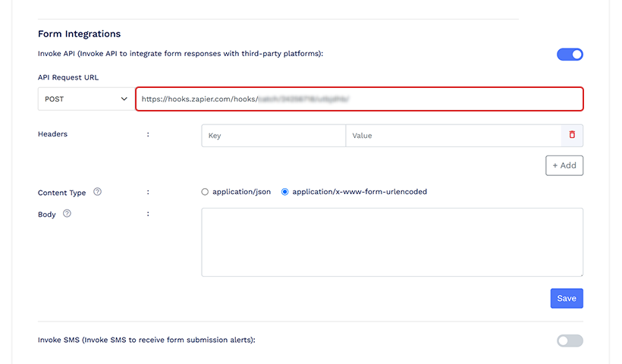
Task: Open the POST request method dropdown
Action: 86,99
